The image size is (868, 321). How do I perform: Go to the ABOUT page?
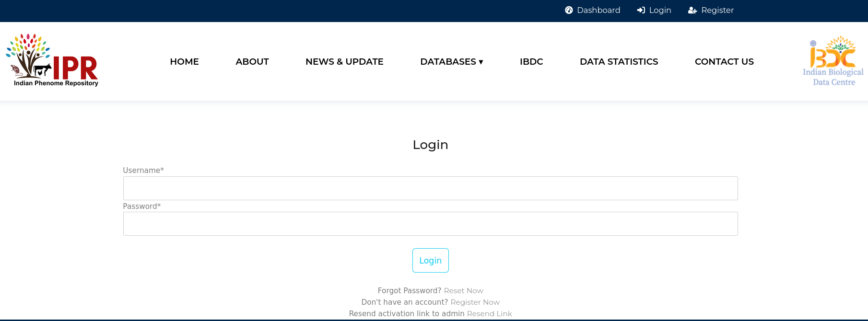pos(252,62)
